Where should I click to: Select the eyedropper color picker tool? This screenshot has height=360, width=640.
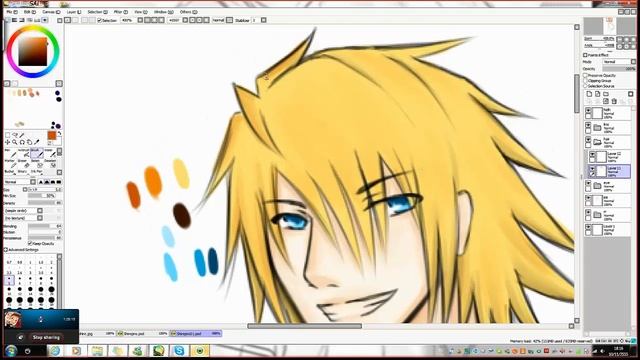point(37,142)
